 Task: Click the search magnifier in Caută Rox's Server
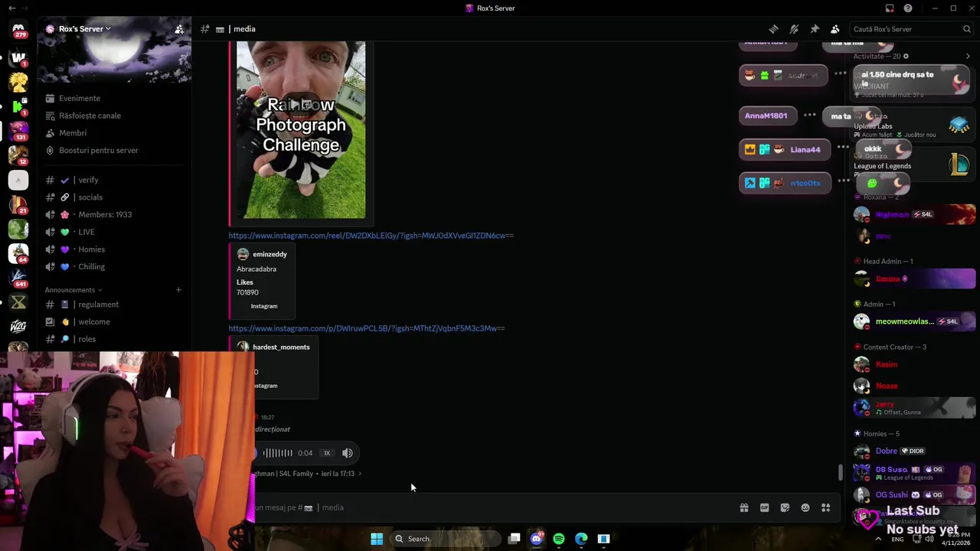click(966, 29)
